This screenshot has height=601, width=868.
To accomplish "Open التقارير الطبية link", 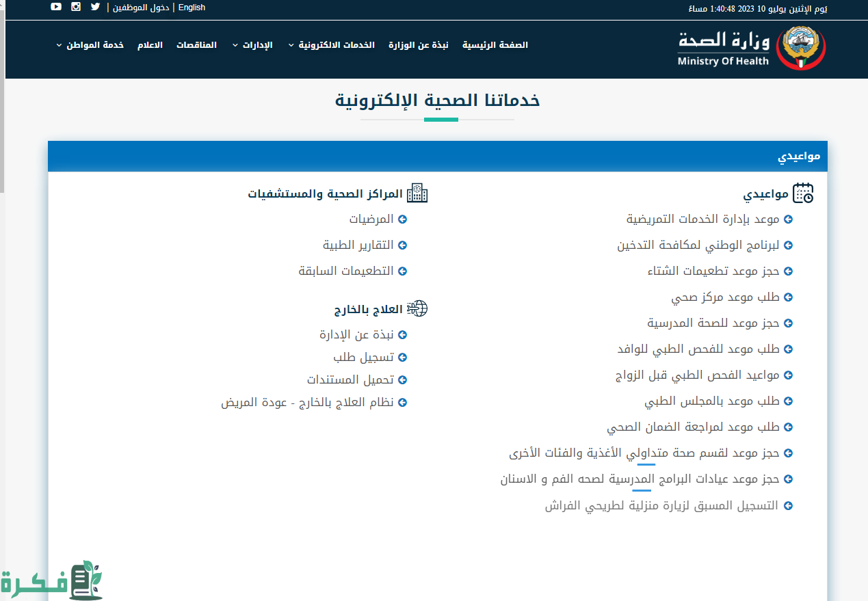I will [x=358, y=245].
